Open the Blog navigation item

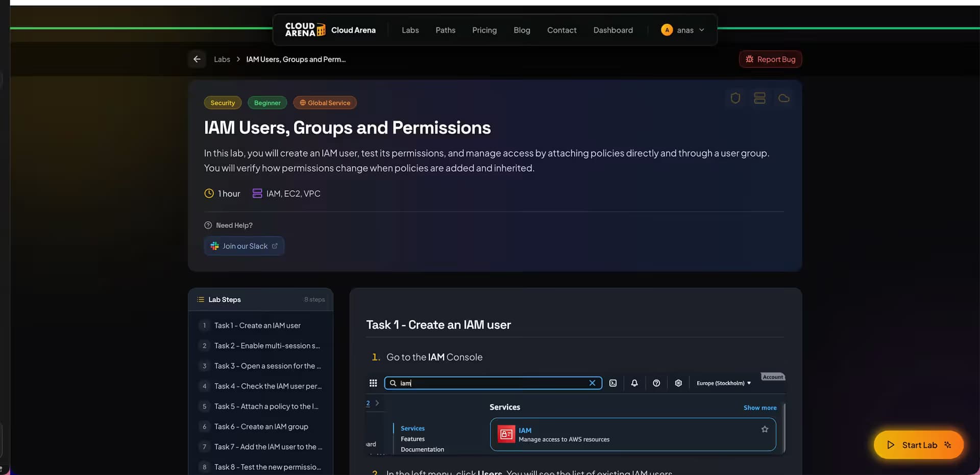522,30
